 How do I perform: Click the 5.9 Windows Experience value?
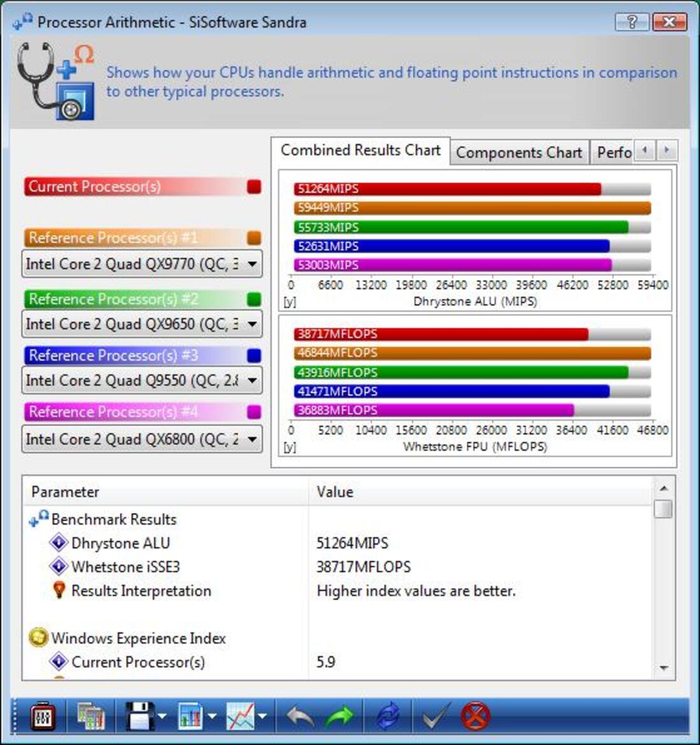325,662
